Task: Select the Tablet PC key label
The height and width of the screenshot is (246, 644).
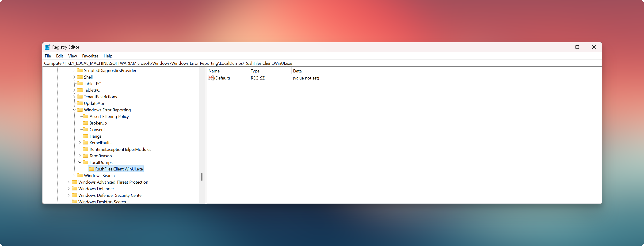Action: pos(92,83)
